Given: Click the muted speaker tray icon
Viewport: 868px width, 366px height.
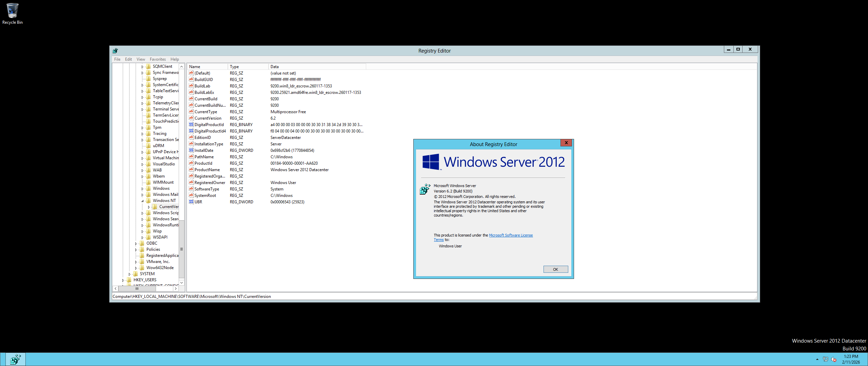Looking at the screenshot, I should click(x=834, y=359).
